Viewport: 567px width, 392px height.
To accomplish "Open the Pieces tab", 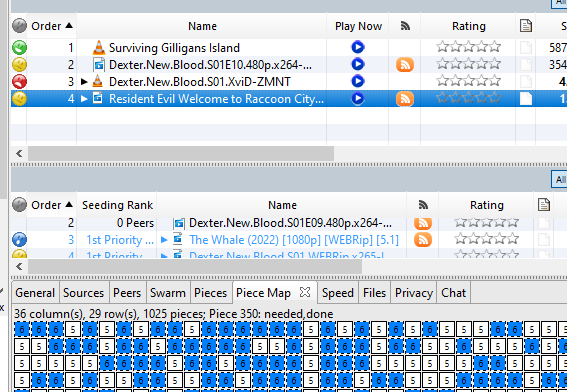I will coord(210,293).
